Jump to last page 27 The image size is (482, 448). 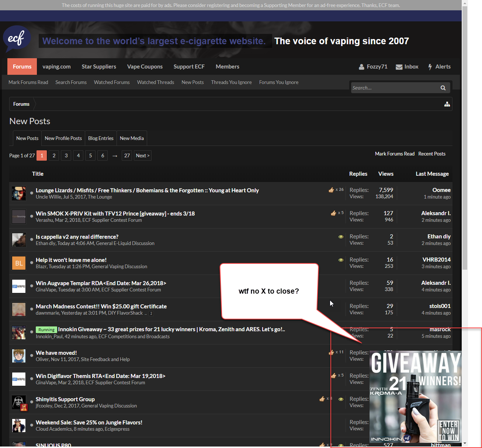click(x=127, y=155)
